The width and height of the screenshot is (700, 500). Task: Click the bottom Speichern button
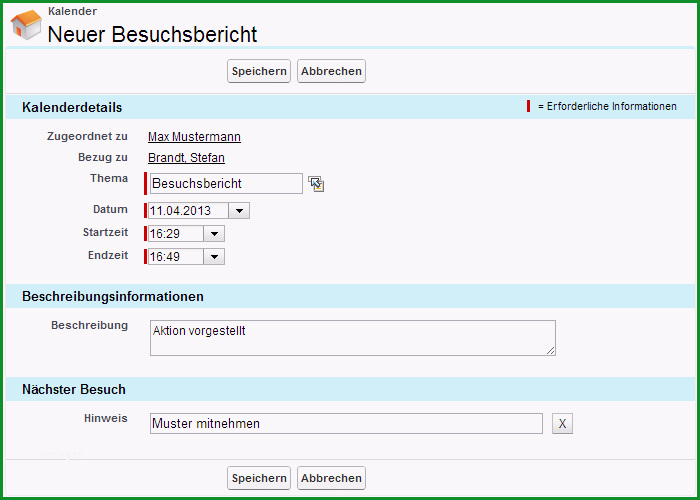click(259, 478)
